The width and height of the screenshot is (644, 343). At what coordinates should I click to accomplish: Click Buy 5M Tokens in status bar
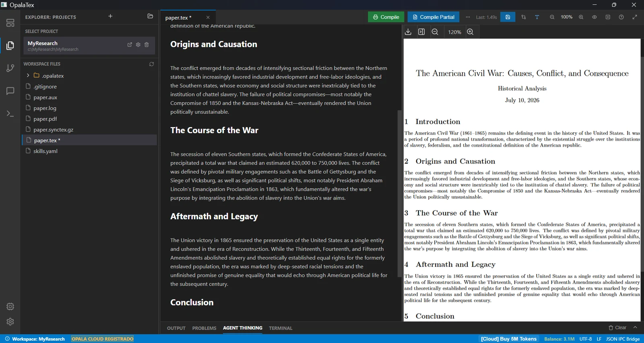pyautogui.click(x=509, y=339)
